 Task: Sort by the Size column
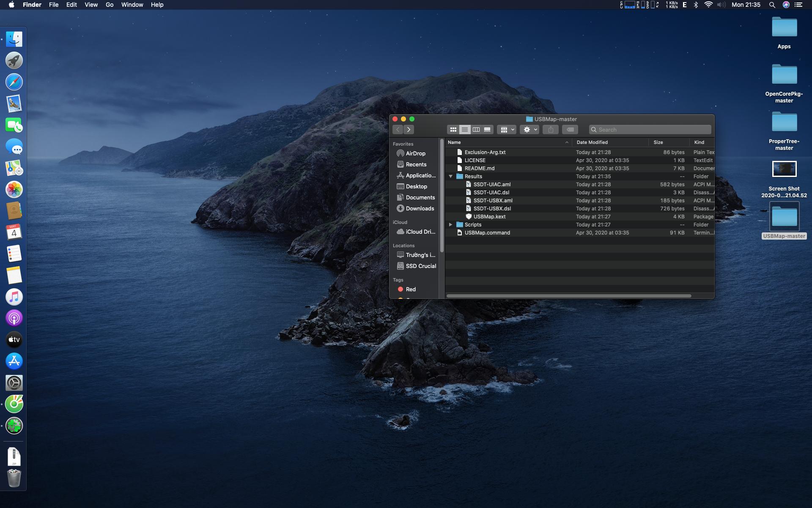point(669,142)
